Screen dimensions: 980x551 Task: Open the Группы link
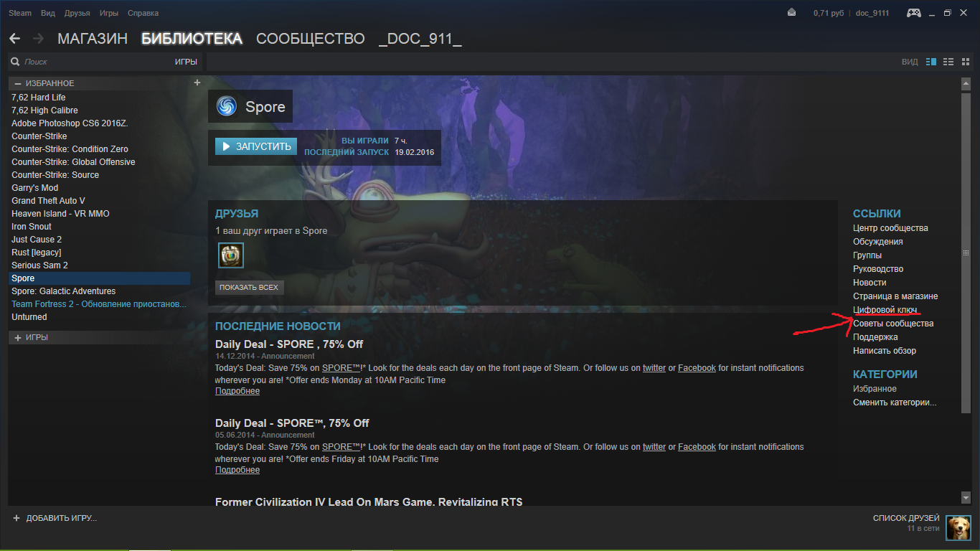pyautogui.click(x=867, y=255)
